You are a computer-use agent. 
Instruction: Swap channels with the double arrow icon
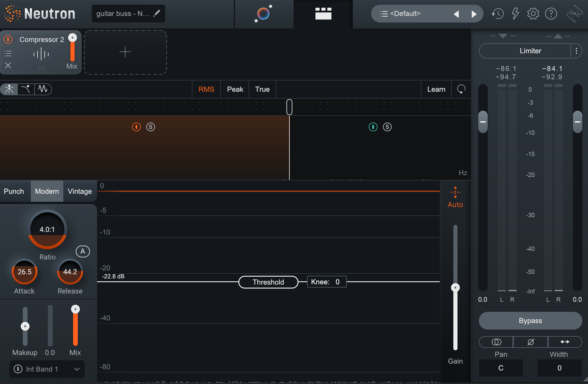[565, 342]
